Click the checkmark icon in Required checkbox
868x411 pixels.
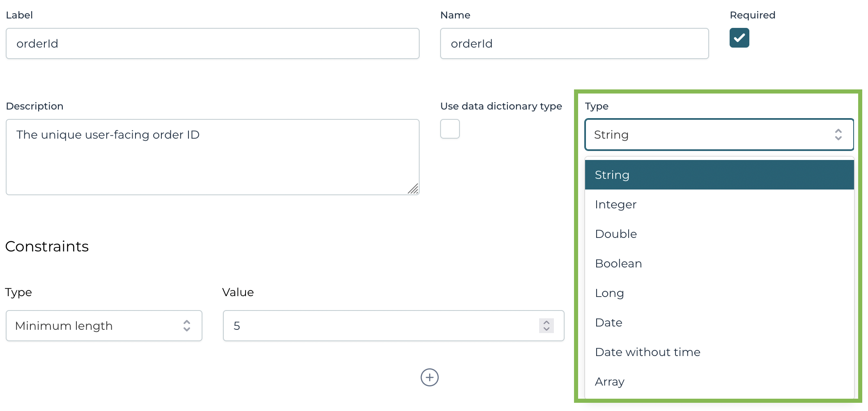[x=739, y=38]
